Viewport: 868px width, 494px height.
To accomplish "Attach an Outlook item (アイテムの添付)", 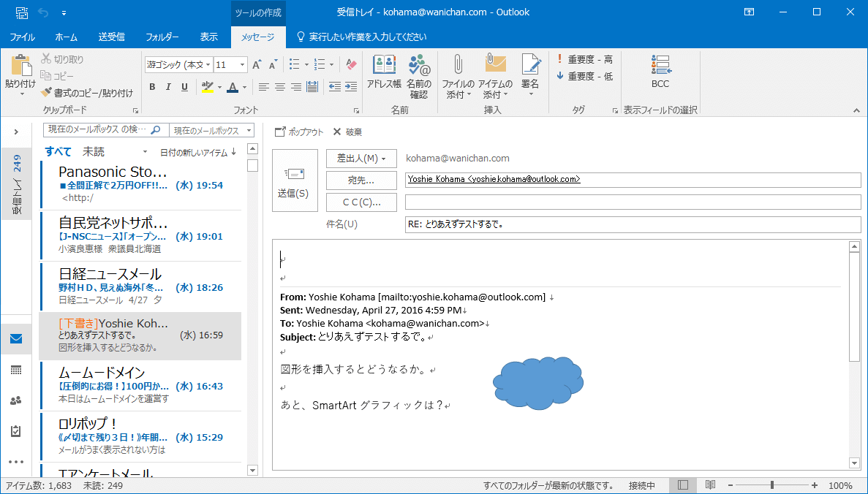I will [x=496, y=77].
